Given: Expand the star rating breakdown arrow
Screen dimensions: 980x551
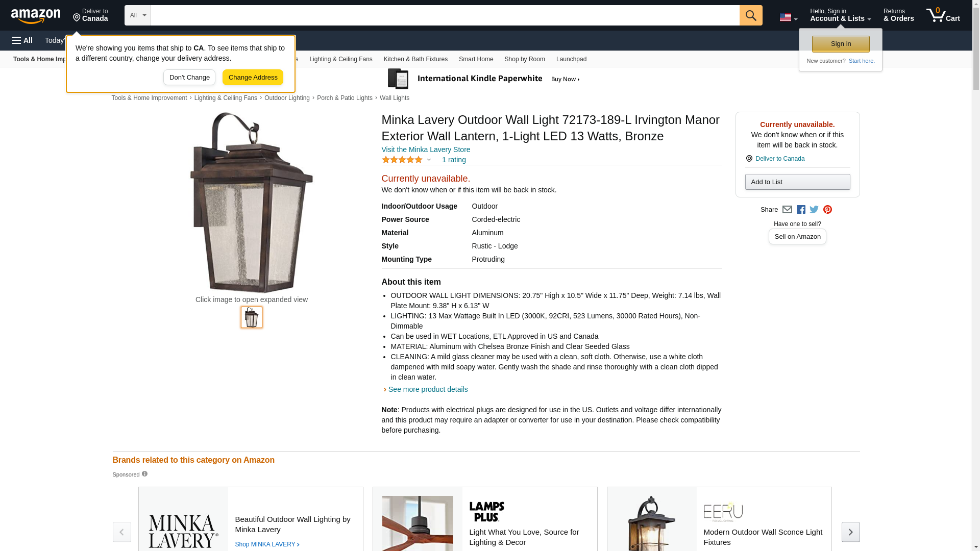Looking at the screenshot, I should tap(429, 160).
